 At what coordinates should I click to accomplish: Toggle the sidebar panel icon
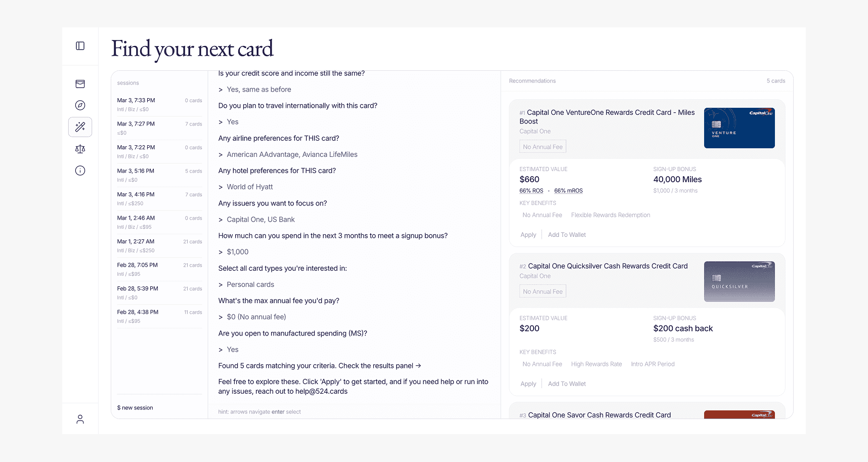(80, 46)
